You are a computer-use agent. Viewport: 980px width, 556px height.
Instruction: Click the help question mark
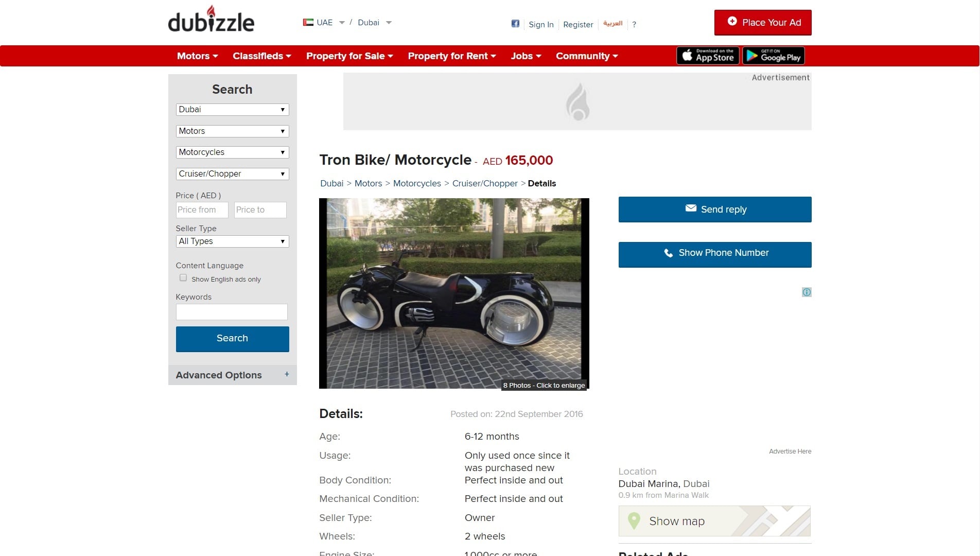pyautogui.click(x=634, y=24)
